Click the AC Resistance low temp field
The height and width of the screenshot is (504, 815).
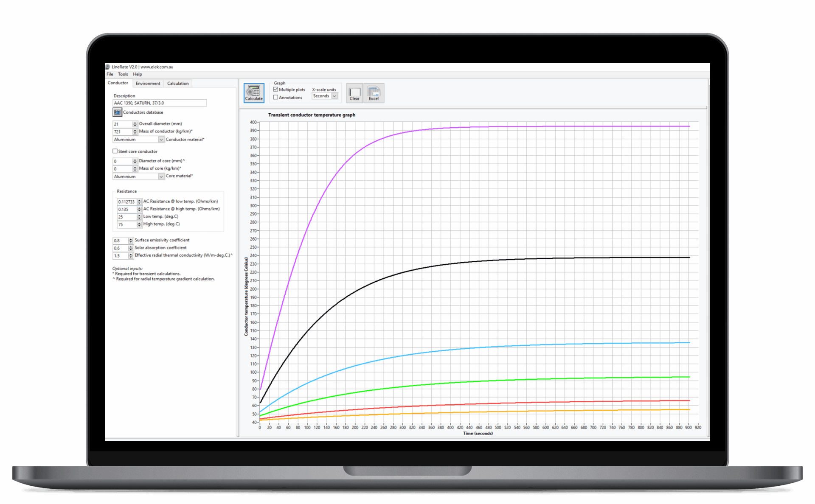click(126, 202)
